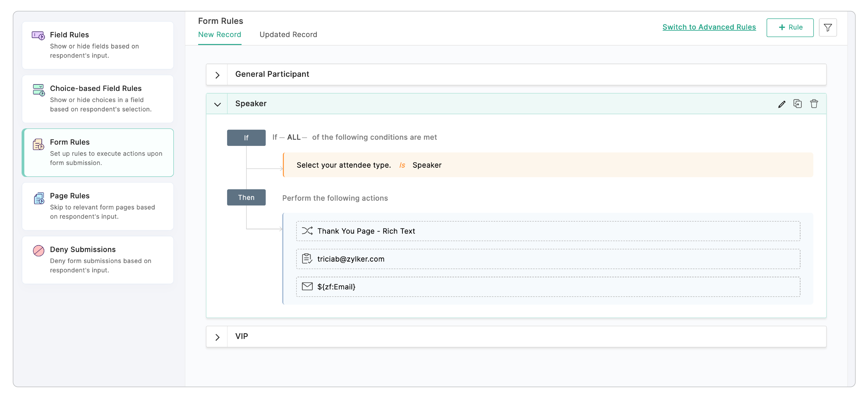Click the Page Rules sidebar icon
The width and height of the screenshot is (868, 400).
point(39,198)
